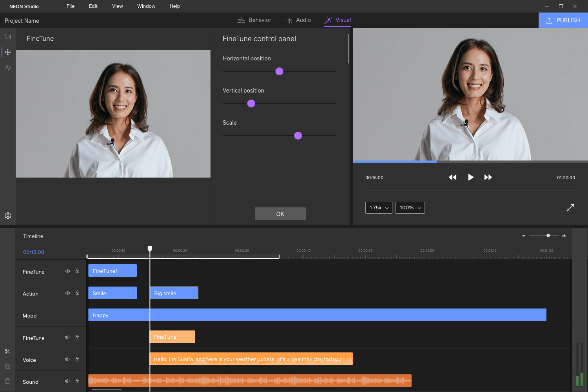The height and width of the screenshot is (392, 588).
Task: Click the blue 00:15:00 timeline timecode
Action: pos(34,252)
